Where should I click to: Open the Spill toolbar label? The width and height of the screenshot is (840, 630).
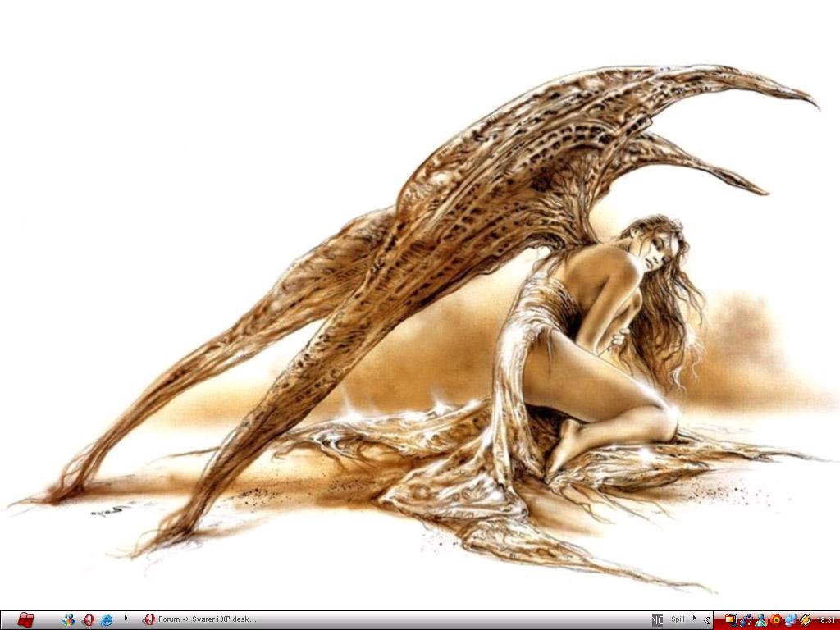678,619
